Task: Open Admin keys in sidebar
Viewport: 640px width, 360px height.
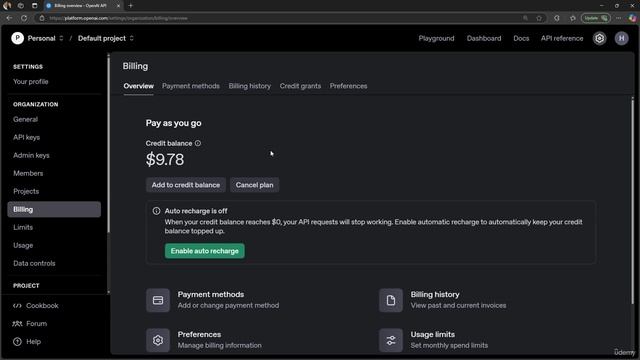Action: 31,156
